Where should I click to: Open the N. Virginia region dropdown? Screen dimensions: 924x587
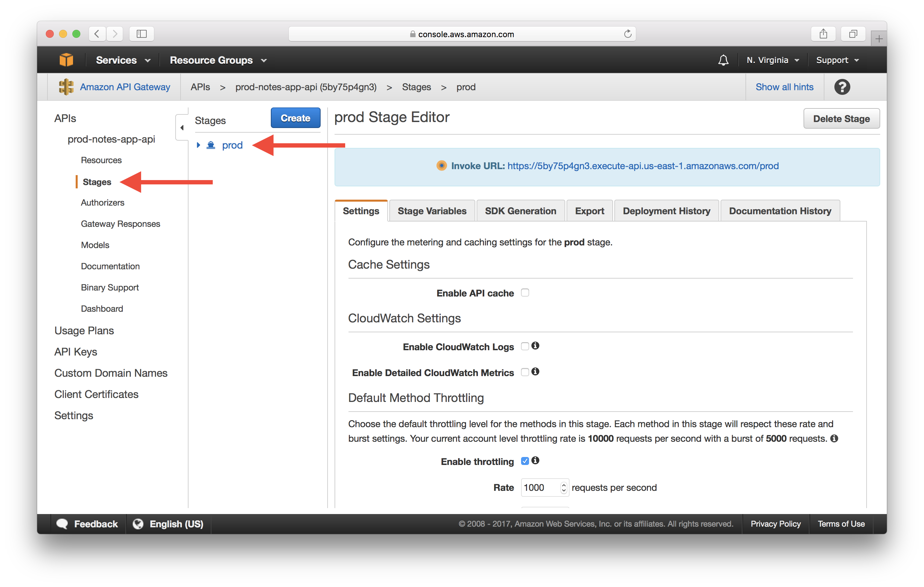(x=772, y=60)
